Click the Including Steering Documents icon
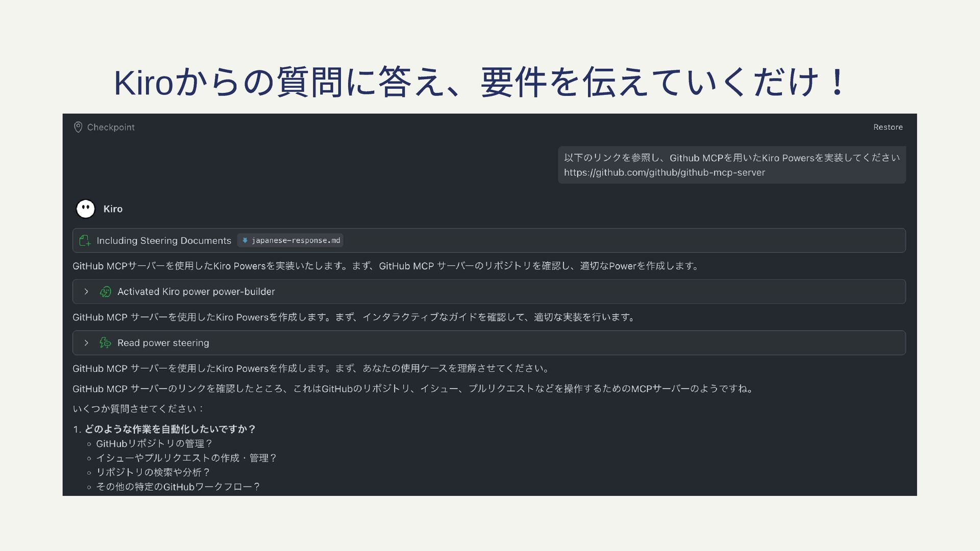This screenshot has height=551, width=980. tap(85, 240)
